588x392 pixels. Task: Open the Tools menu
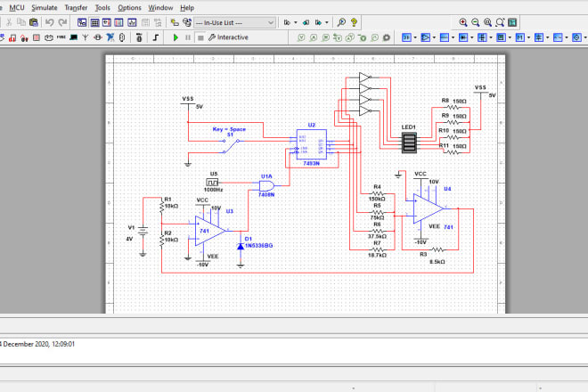pyautogui.click(x=102, y=7)
